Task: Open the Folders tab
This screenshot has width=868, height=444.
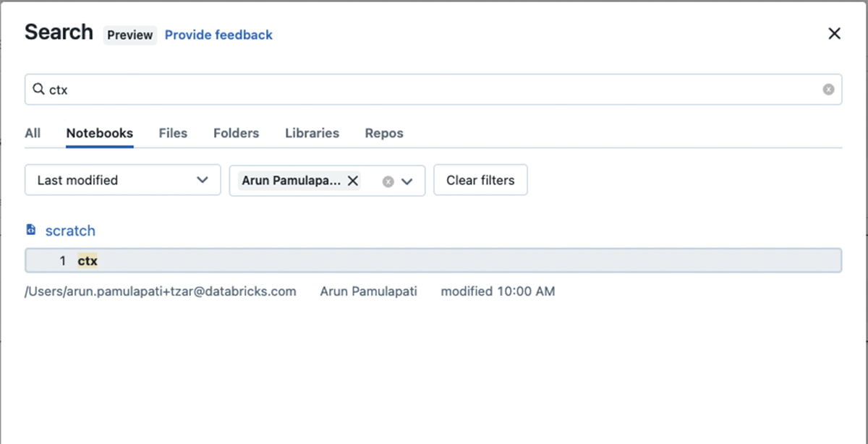Action: coord(236,133)
